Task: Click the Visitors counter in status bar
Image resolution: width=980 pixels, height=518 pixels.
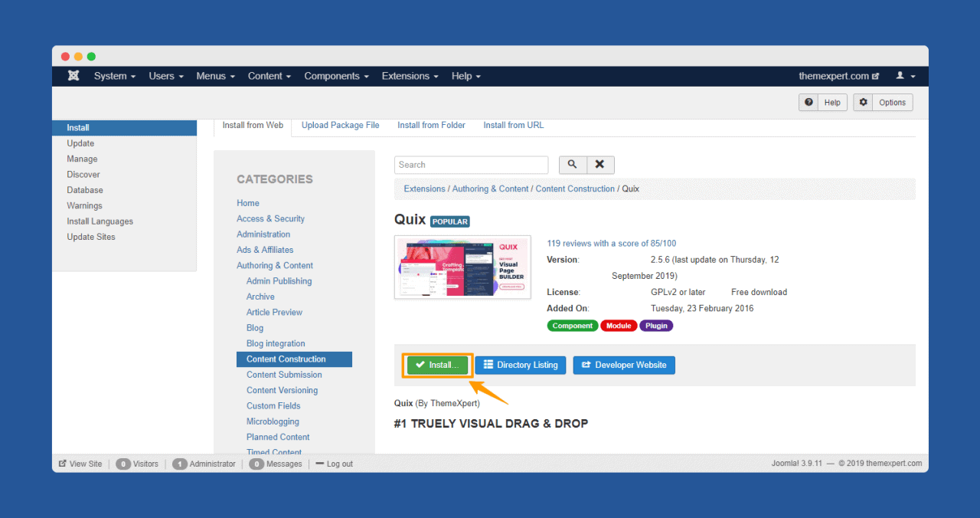Action: coord(137,464)
